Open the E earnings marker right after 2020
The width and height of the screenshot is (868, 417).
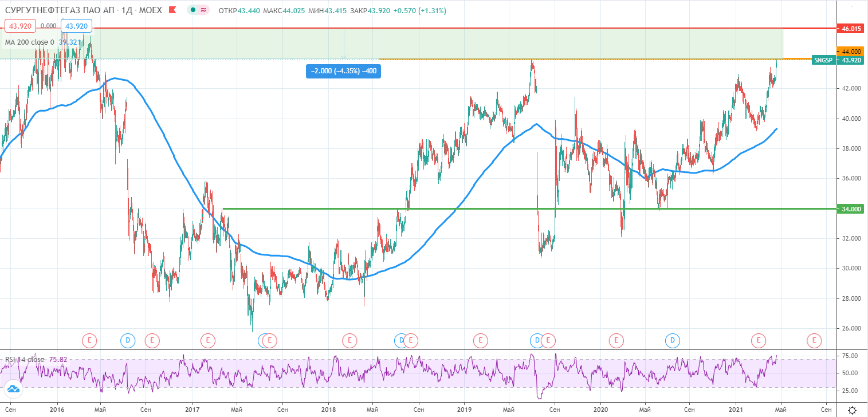coord(616,341)
